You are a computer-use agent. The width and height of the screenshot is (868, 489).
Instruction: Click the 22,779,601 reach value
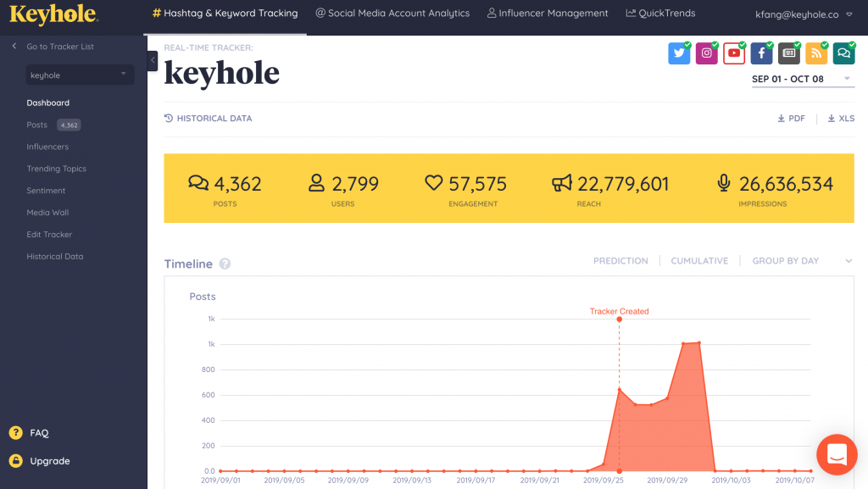(623, 184)
